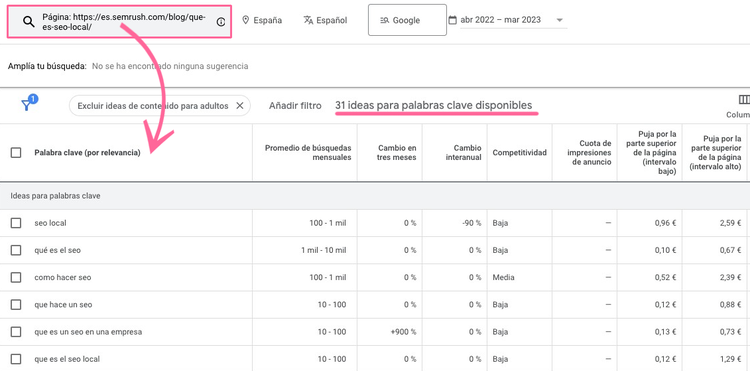Click the '0,67 €' high bid cell

pyautogui.click(x=730, y=250)
